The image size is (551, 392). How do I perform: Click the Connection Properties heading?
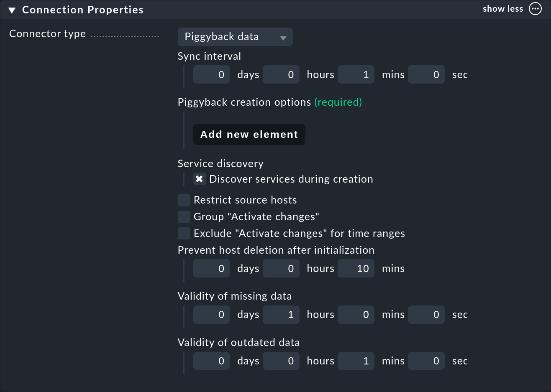click(x=83, y=10)
